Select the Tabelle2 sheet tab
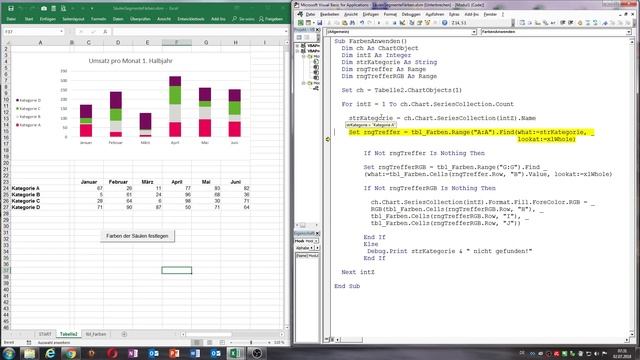 click(x=68, y=334)
